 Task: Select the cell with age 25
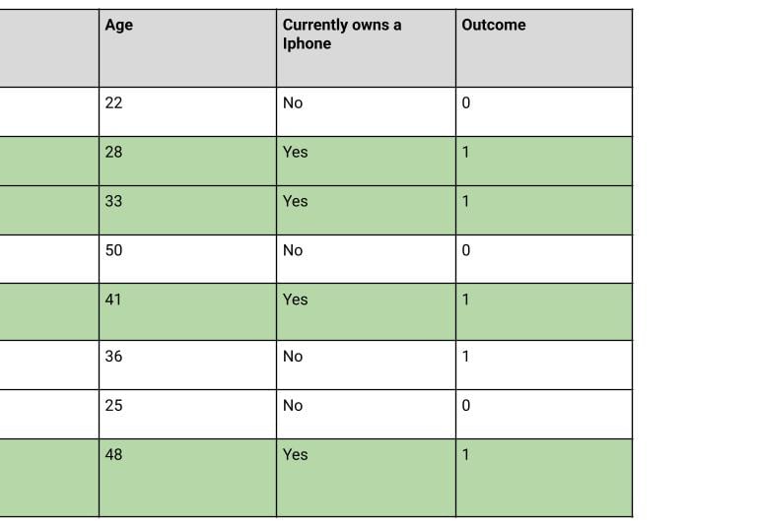[113, 406]
